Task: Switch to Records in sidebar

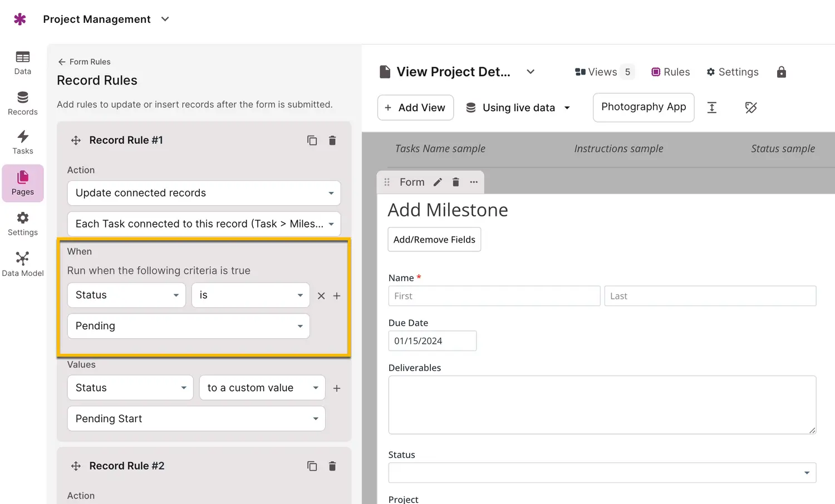Action: click(x=23, y=103)
